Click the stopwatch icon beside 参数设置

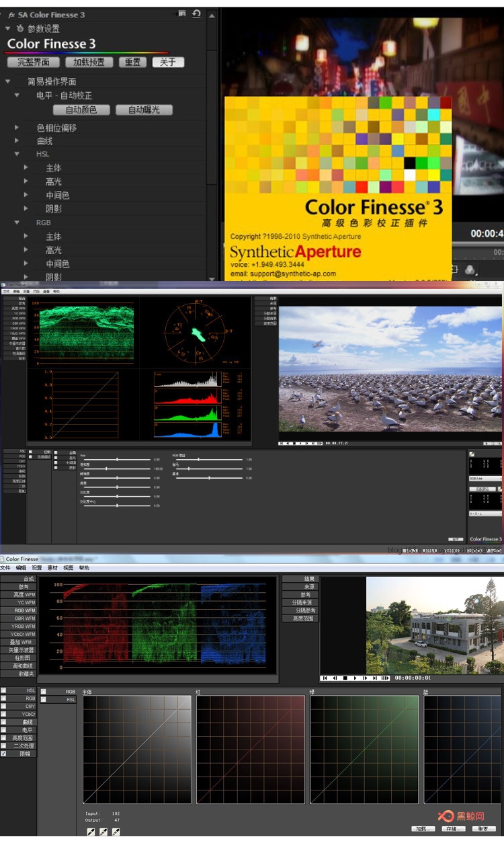coord(19,29)
